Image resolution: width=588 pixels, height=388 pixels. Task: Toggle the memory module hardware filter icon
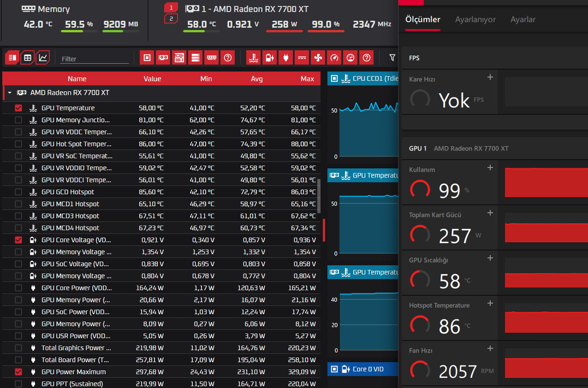coord(212,58)
